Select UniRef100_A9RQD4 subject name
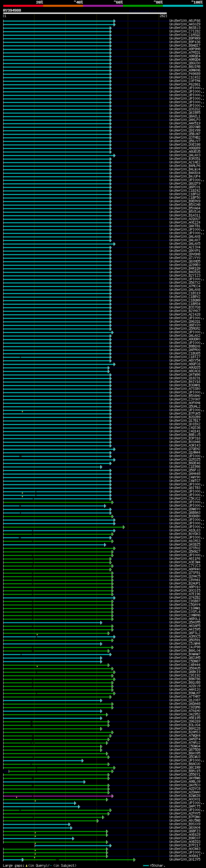Screen dimensions: 206x868 pyautogui.click(x=185, y=60)
